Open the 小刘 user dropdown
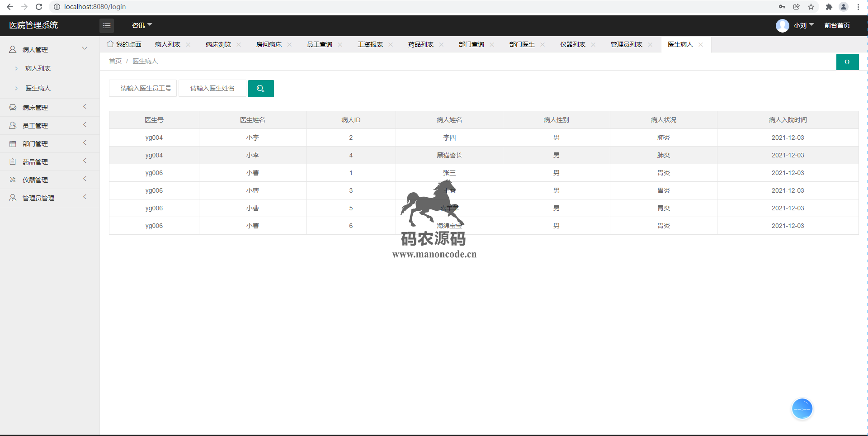Viewport: 868px width, 436px height. click(x=803, y=25)
